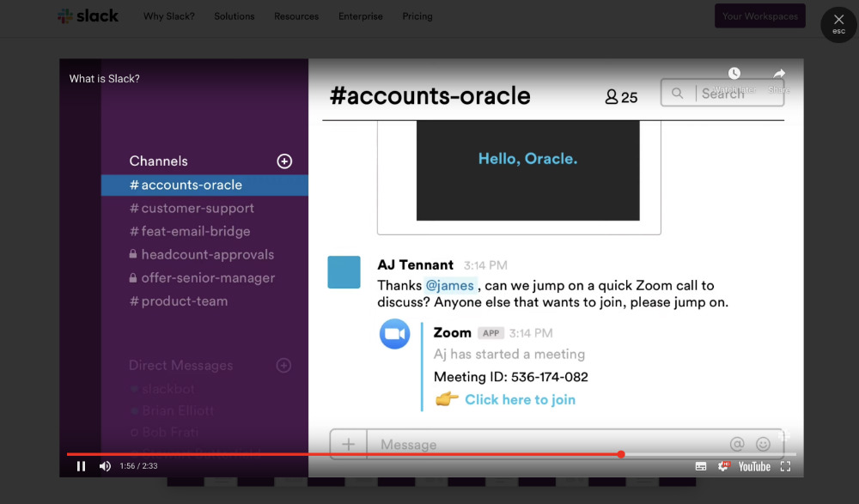Add a direct message with plus icon

coord(283,366)
